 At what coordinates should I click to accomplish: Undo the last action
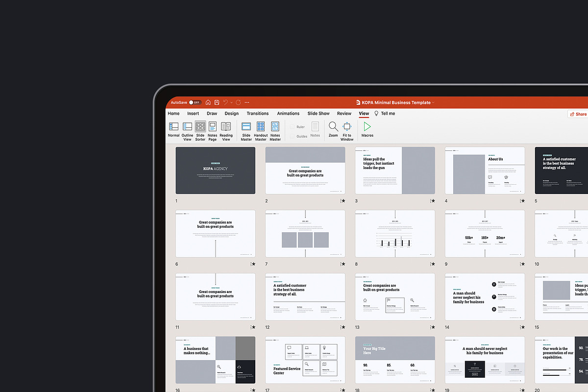[x=225, y=102]
